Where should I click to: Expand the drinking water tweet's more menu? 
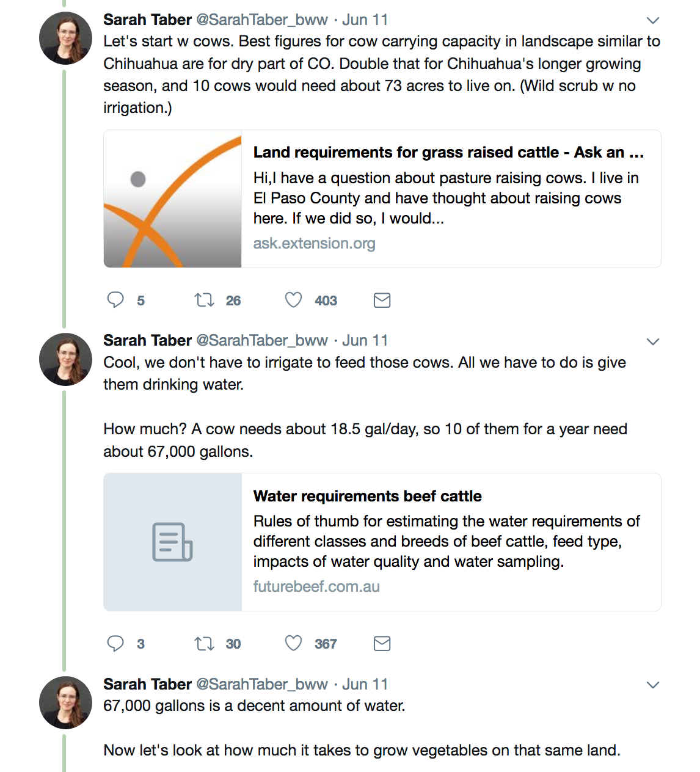653,341
